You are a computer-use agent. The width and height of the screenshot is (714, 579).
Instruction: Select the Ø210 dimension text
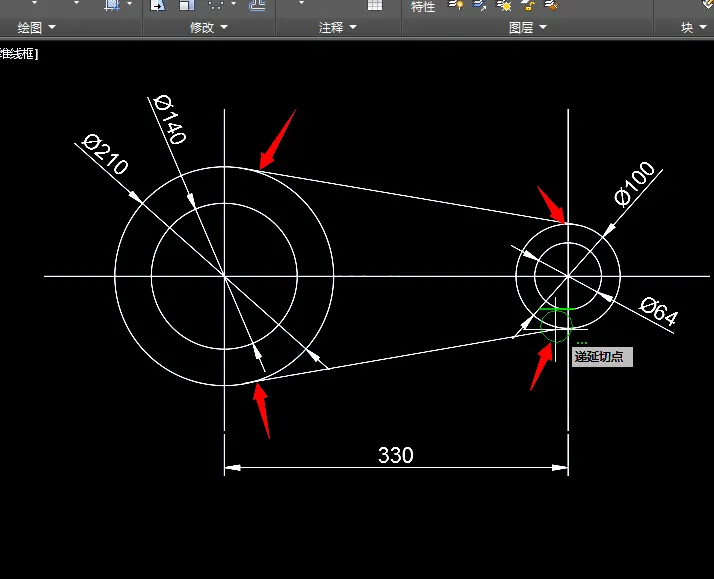105,154
